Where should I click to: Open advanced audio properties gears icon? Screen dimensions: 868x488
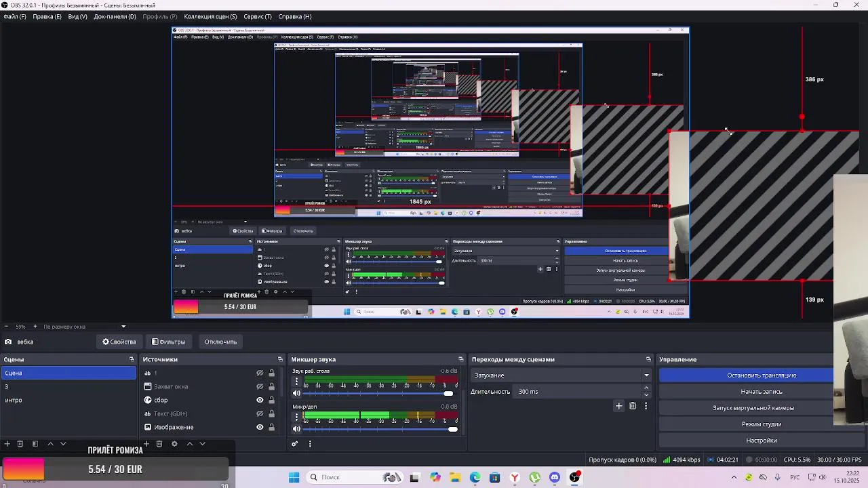[x=295, y=444]
